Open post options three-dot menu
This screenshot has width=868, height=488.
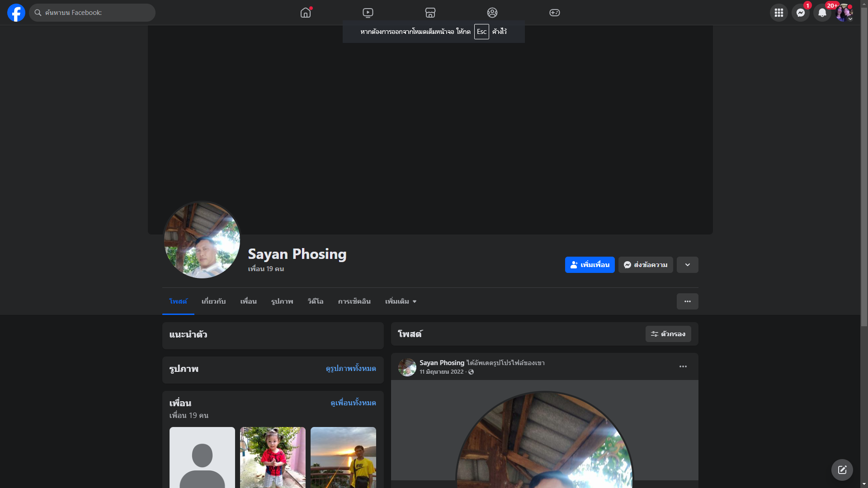coord(683,366)
